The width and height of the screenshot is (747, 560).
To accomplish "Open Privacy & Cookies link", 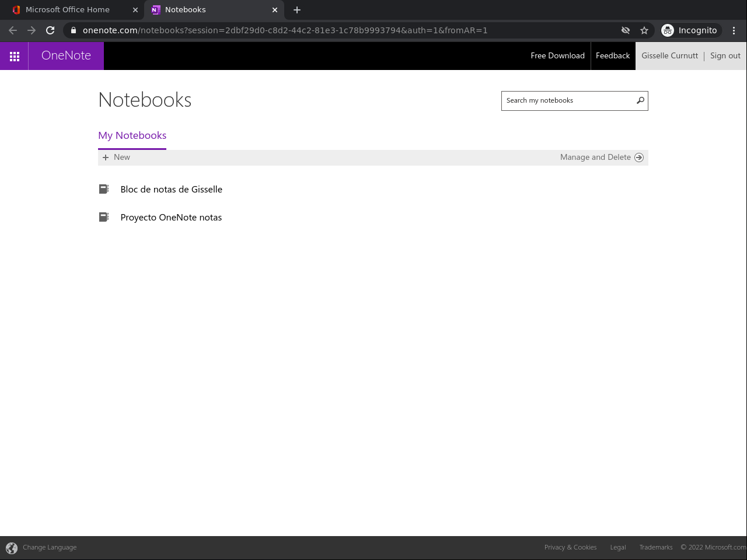I will [570, 548].
